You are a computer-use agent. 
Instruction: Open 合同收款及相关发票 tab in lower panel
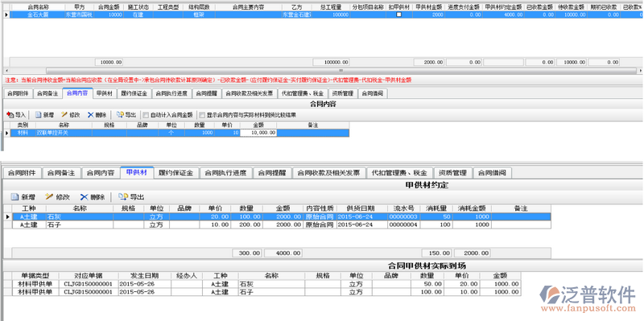(x=329, y=173)
